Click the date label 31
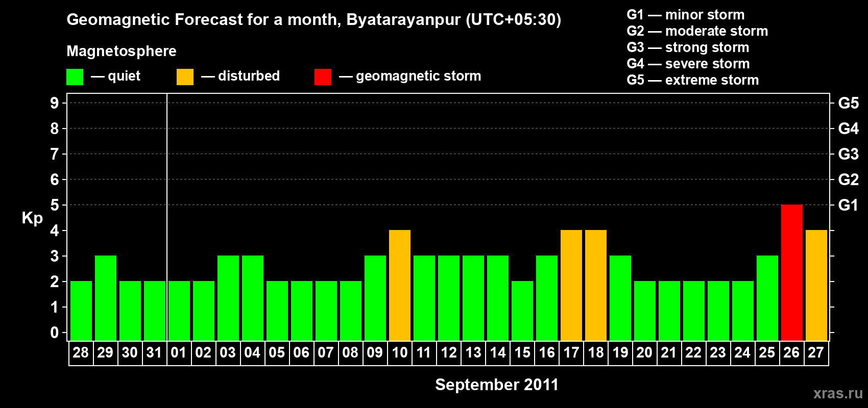Screen dimensions: 868x408 (154, 353)
